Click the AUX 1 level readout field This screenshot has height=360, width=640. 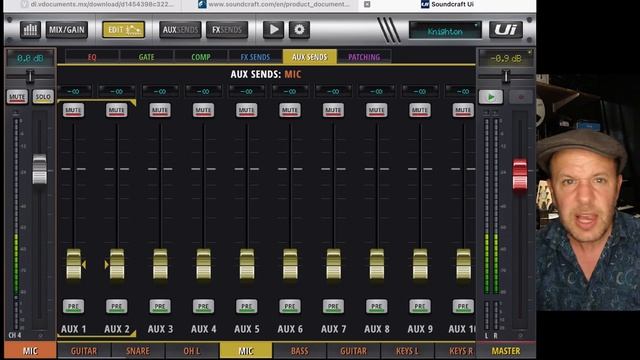73,91
